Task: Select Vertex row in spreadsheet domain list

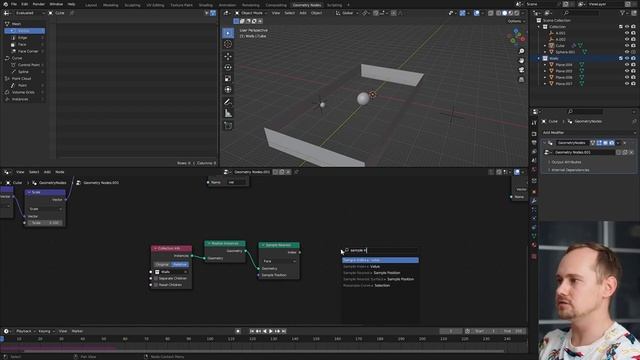Action: point(24,31)
